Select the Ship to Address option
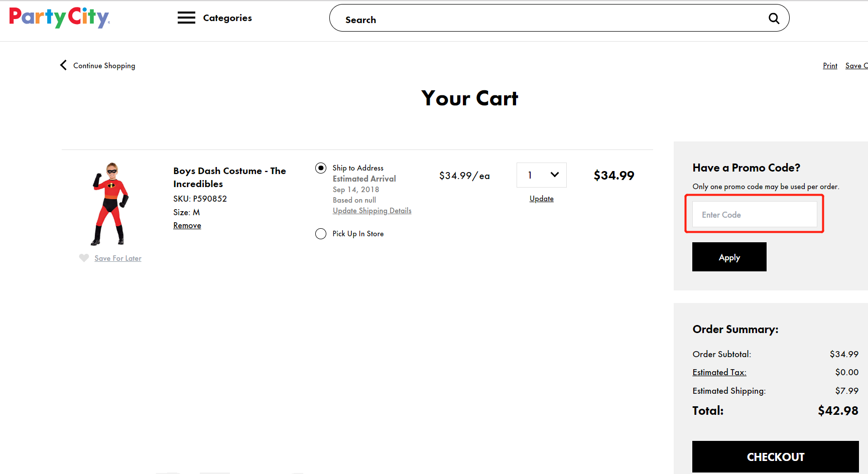 point(321,168)
